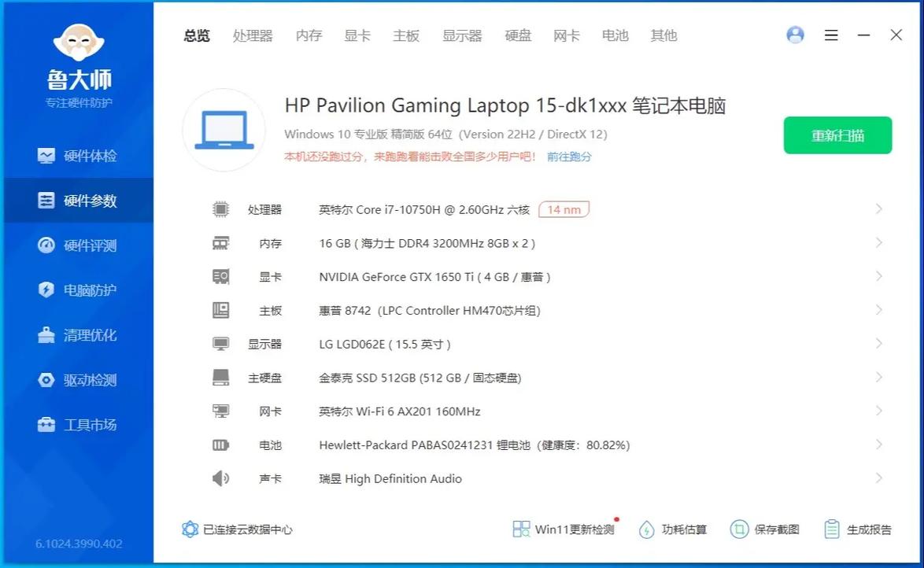The image size is (924, 568).
Task: Click the 电池 battery icon
Action: [221, 444]
